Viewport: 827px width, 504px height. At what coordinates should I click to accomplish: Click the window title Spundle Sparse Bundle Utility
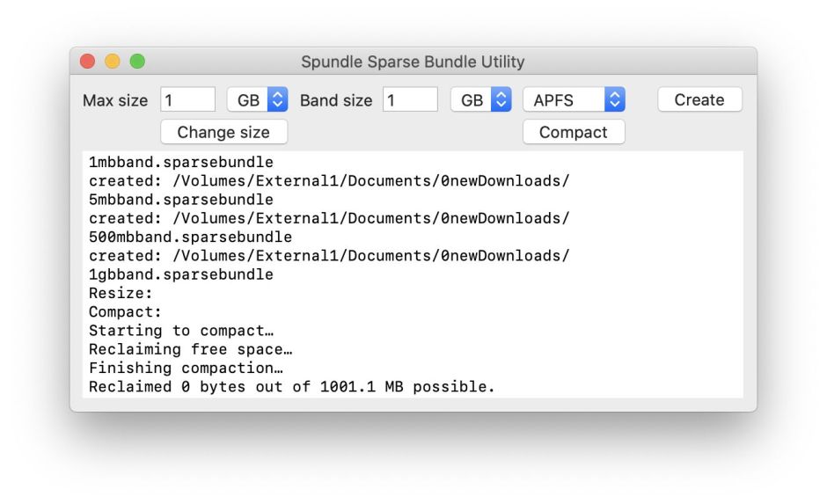tap(413, 62)
